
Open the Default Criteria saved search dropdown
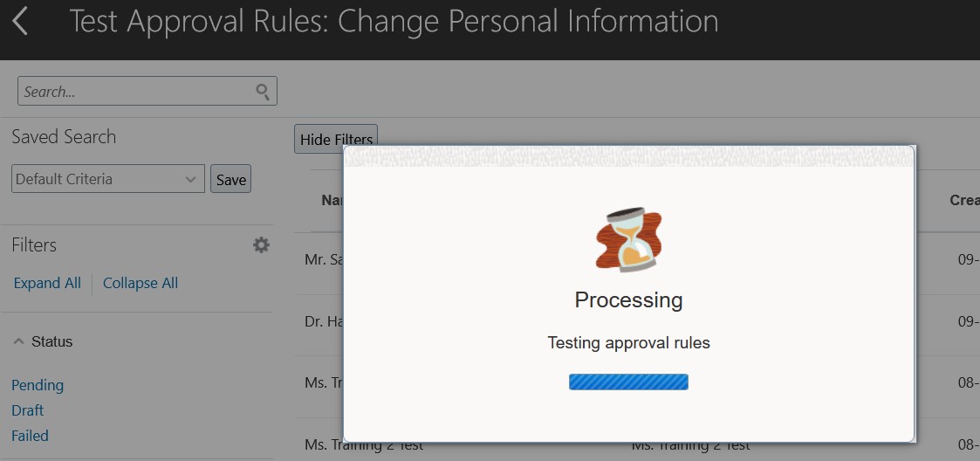tap(108, 179)
